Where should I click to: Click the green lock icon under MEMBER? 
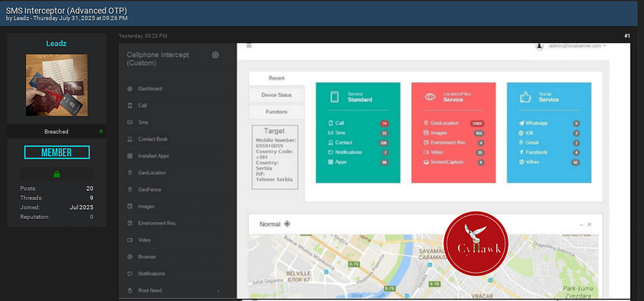pyautogui.click(x=57, y=174)
